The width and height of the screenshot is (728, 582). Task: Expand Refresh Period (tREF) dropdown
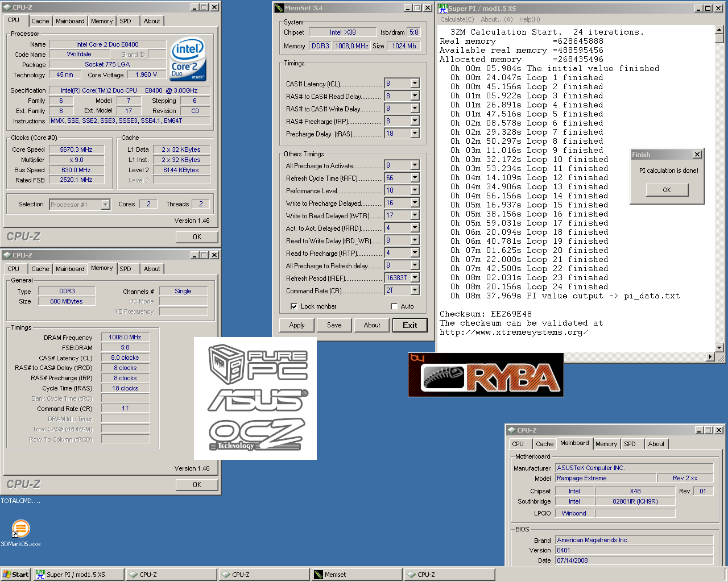[415, 278]
